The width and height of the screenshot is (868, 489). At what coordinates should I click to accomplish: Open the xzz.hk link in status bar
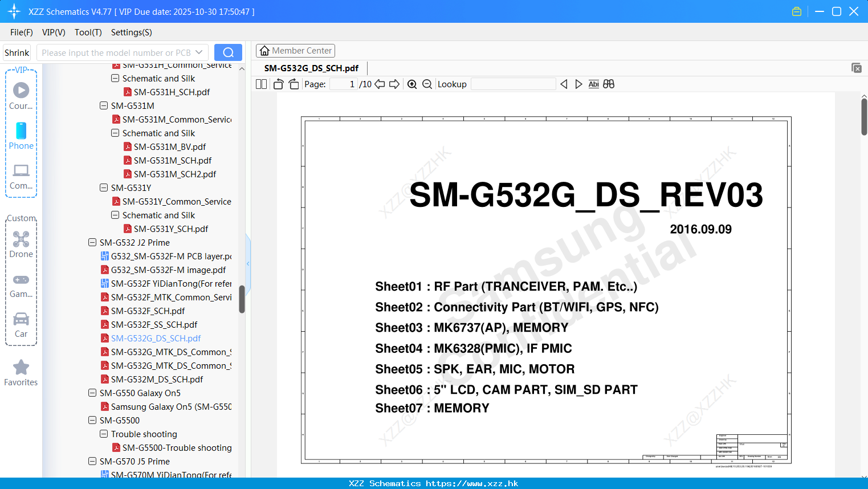pyautogui.click(x=472, y=483)
